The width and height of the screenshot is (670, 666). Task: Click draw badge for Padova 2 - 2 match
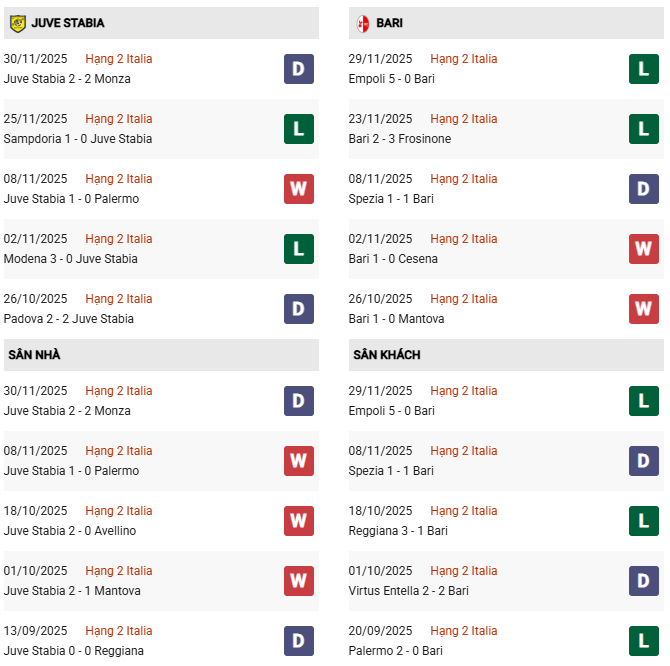click(298, 309)
